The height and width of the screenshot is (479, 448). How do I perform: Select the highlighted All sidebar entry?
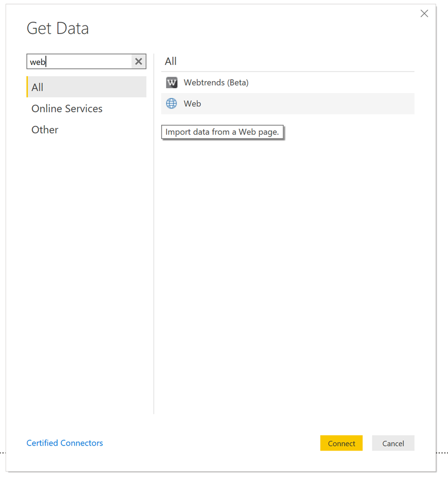coord(61,87)
